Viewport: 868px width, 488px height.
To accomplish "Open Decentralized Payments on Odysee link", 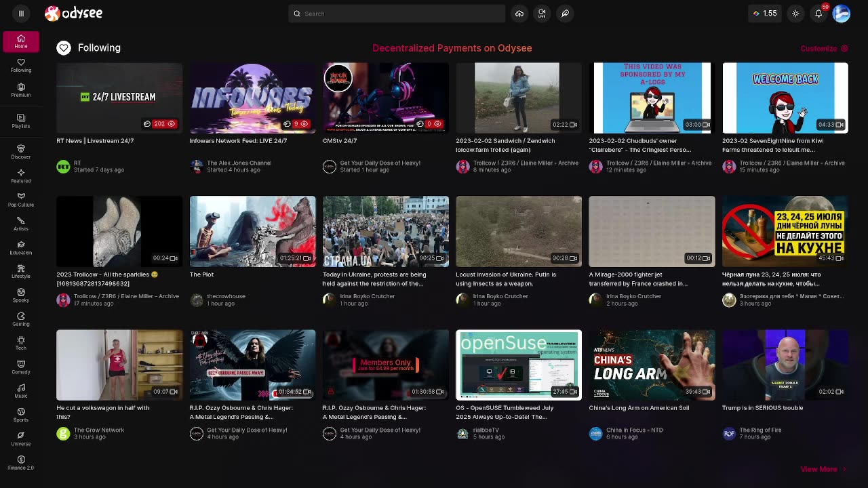I will (x=452, y=48).
